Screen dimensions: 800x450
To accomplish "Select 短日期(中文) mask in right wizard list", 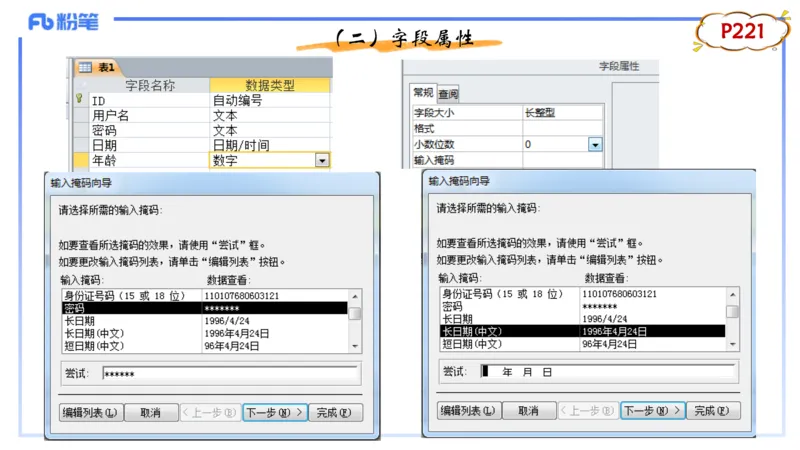I will (x=583, y=344).
